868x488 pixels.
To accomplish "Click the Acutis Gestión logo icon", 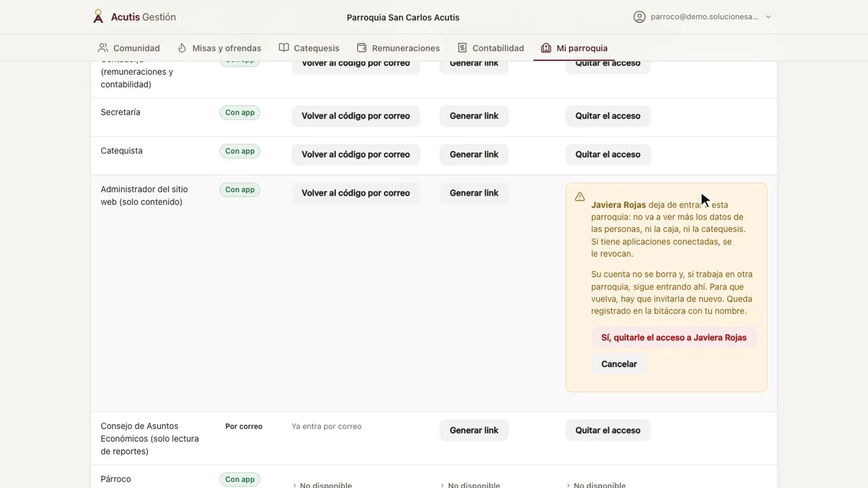I will click(98, 17).
